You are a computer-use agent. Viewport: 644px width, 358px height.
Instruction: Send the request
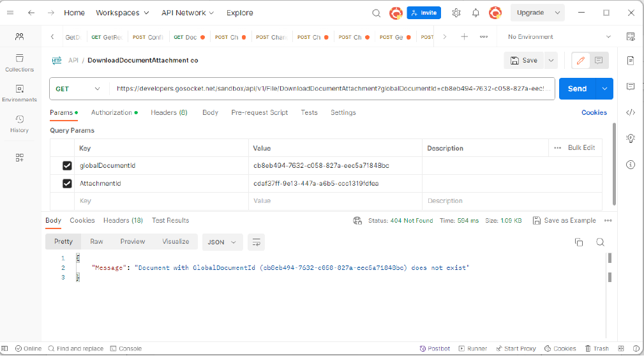[x=577, y=89]
